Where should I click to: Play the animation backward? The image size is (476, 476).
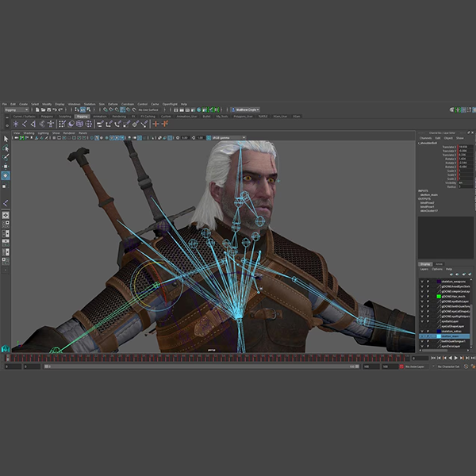pyautogui.click(x=450, y=359)
